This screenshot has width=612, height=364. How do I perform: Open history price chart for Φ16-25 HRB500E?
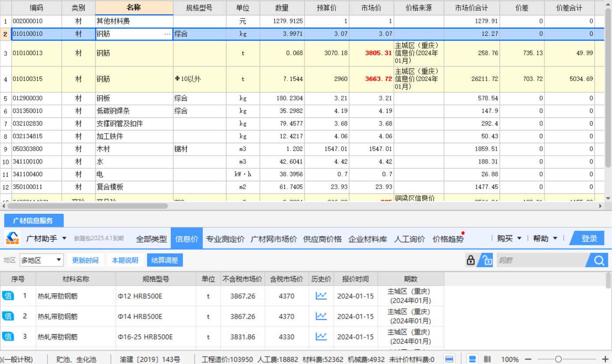[x=321, y=336]
